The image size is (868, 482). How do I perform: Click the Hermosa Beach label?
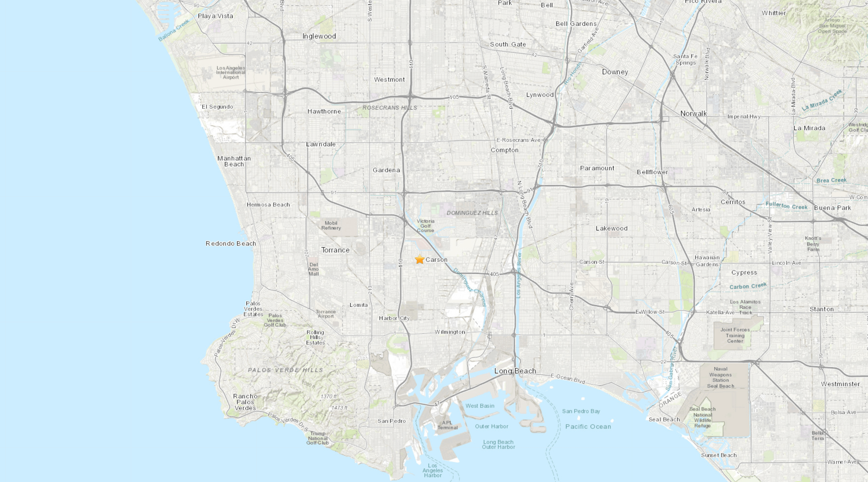[x=268, y=205]
